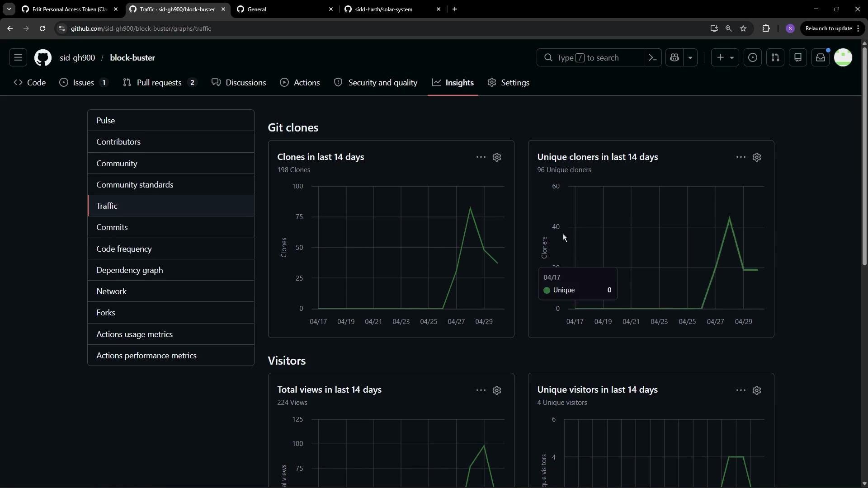Open the user avatar menu
Screen dimensions: 868x488
pos(843,58)
